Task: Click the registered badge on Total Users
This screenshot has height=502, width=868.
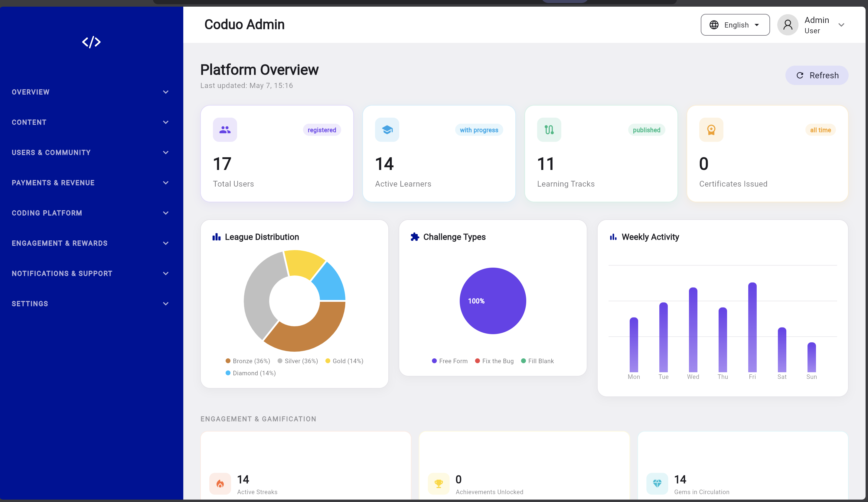Action: coord(322,130)
